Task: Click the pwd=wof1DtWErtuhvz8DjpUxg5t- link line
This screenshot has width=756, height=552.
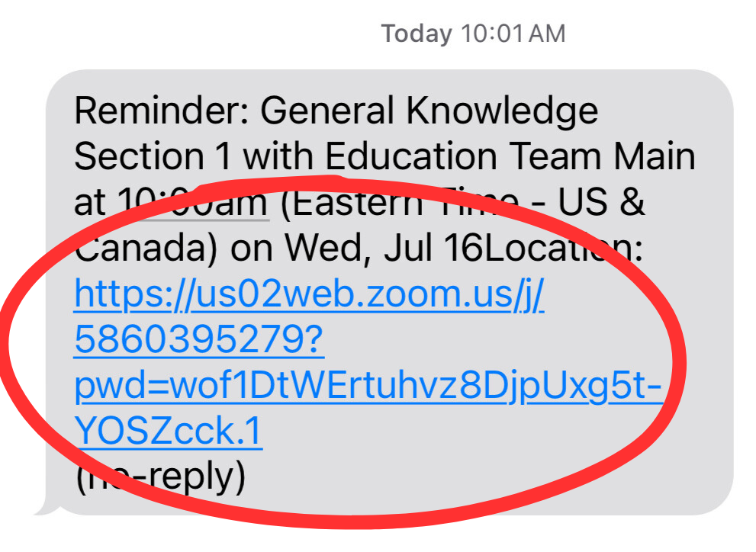Action: pos(366,387)
